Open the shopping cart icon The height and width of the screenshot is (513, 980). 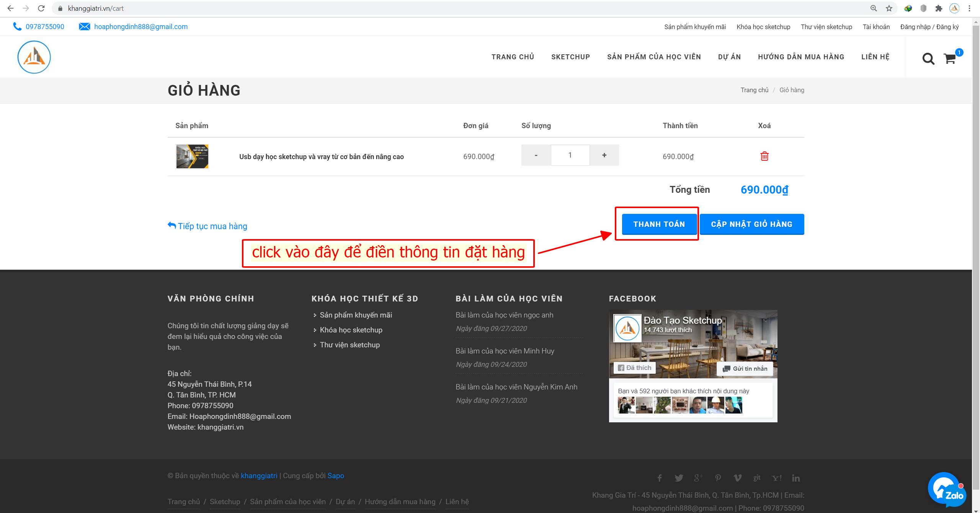coord(950,59)
